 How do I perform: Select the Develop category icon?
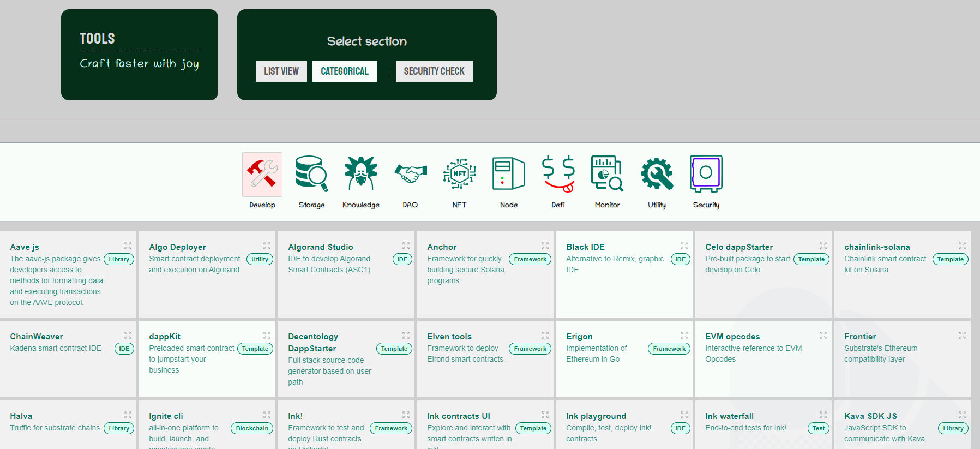pyautogui.click(x=262, y=175)
